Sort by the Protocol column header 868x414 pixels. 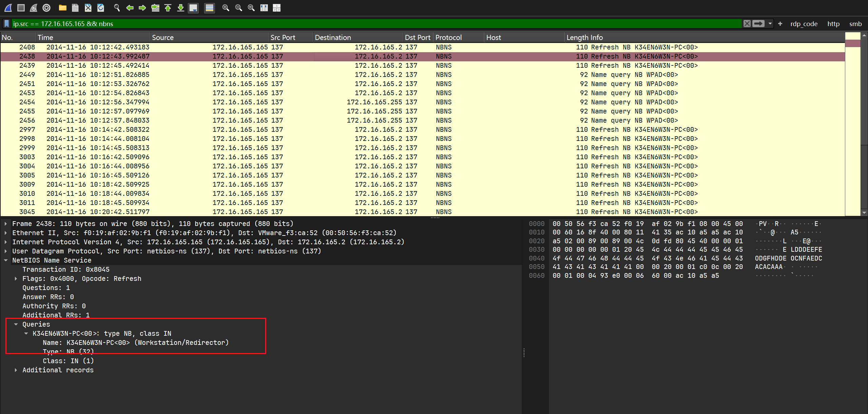(448, 37)
